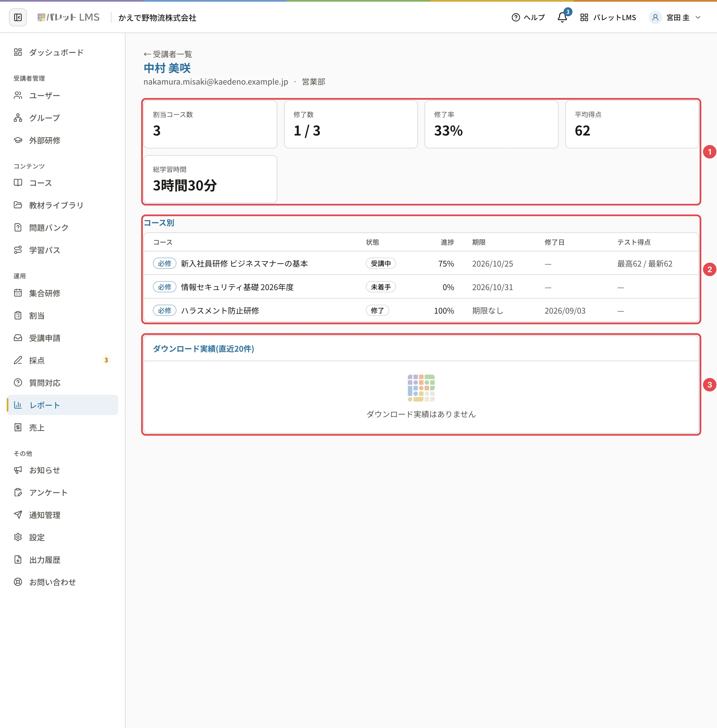Select the レポート sidebar item
The height and width of the screenshot is (728, 717).
(62, 405)
